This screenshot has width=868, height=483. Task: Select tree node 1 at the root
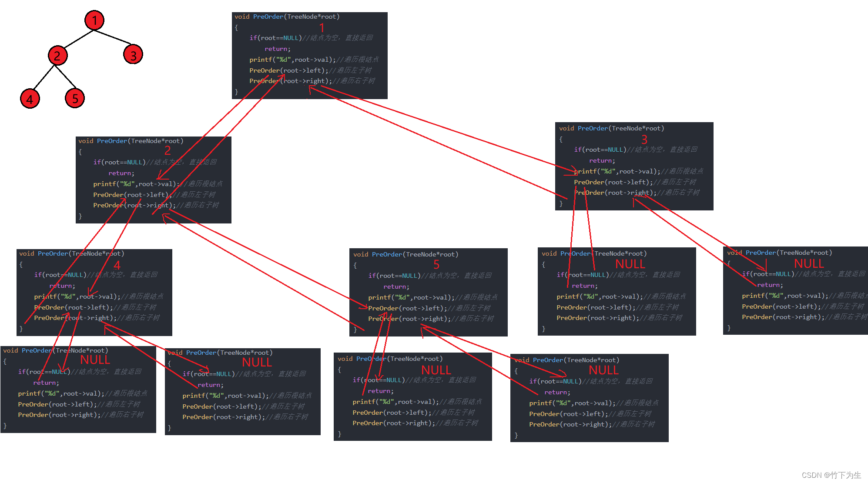[x=94, y=20]
